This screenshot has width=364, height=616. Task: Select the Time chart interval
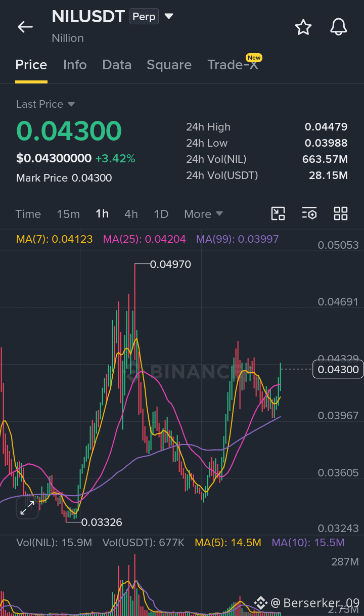28,214
